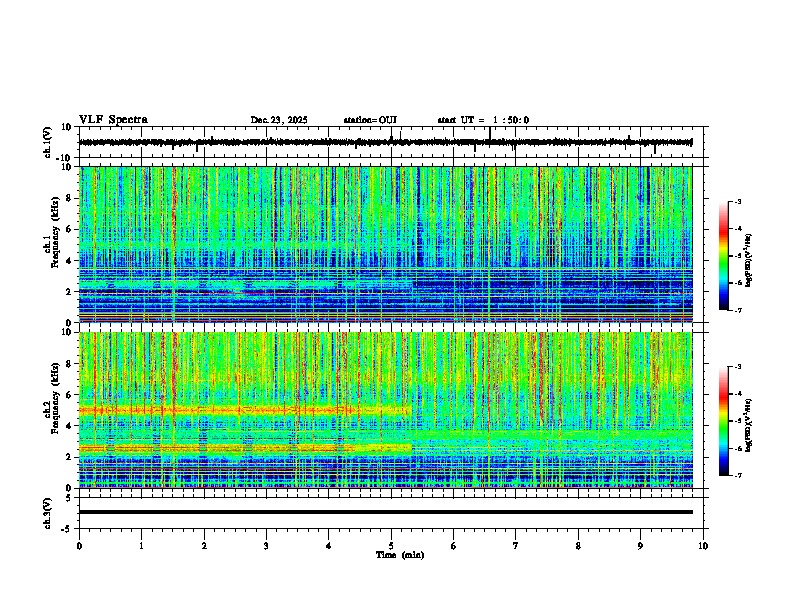Click the time axis tick label "8"
The width and height of the screenshot is (792, 612).
(x=578, y=546)
